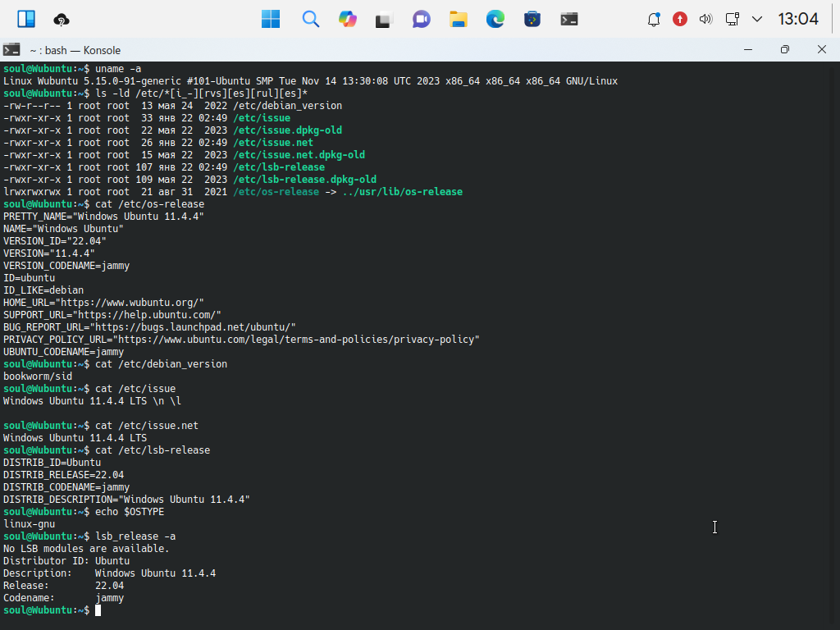This screenshot has width=840, height=630.
Task: Click the '../usr/lib/os-release' symlink target
Action: [x=402, y=192]
